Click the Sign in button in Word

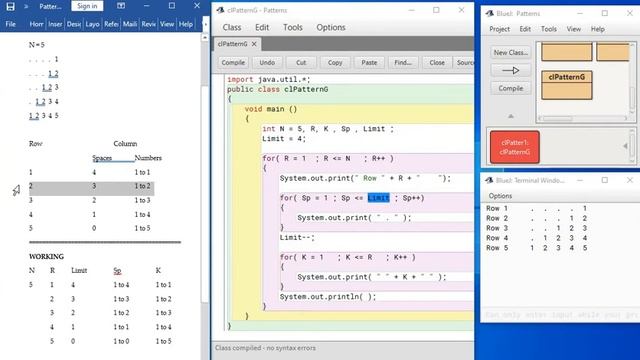tap(87, 6)
